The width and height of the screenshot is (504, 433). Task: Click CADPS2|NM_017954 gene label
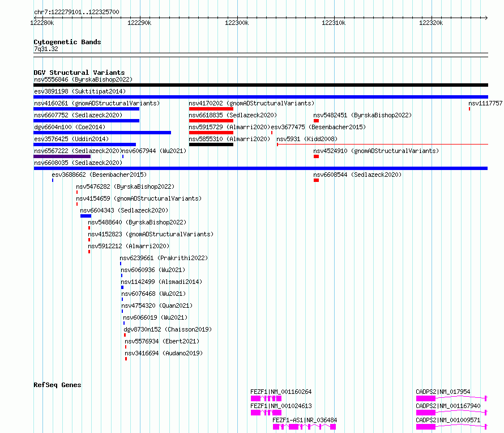(443, 392)
